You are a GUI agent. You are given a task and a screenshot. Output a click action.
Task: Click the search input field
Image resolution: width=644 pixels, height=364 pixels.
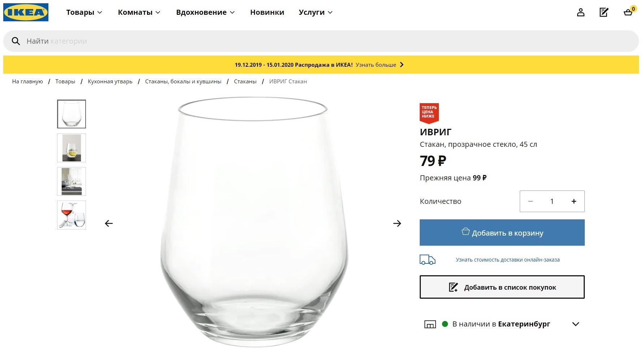tap(325, 41)
